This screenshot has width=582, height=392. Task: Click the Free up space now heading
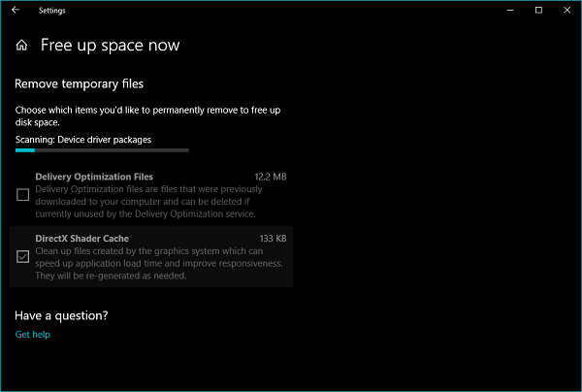(110, 46)
